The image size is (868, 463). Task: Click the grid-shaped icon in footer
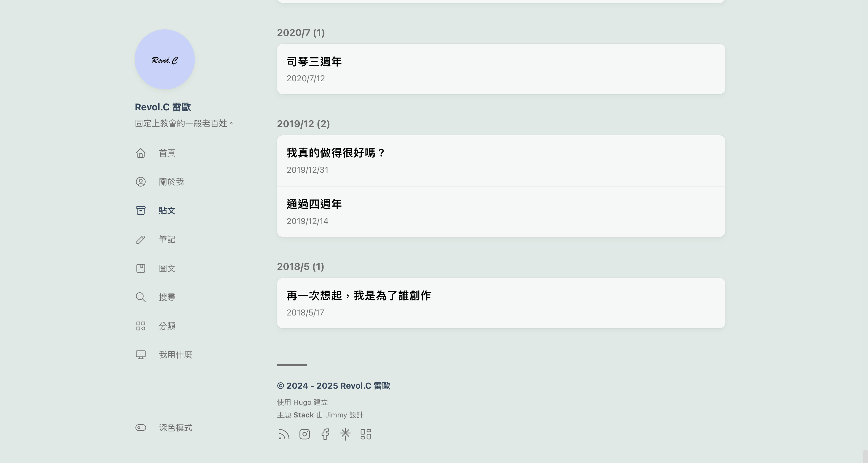click(x=366, y=435)
